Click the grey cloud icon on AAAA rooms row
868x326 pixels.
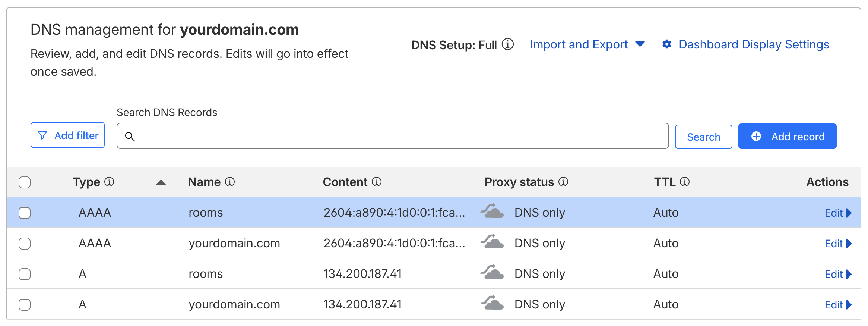(492, 212)
